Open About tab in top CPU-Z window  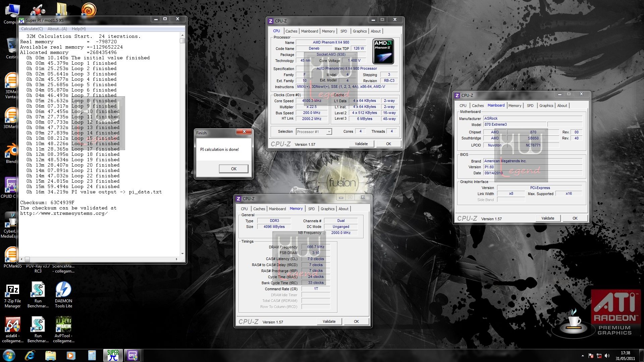point(376,31)
